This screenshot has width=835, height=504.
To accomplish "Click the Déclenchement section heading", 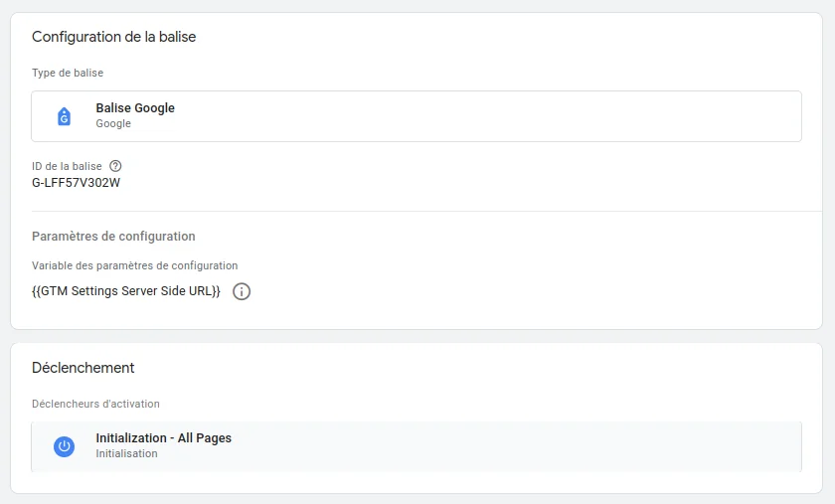I will click(83, 368).
